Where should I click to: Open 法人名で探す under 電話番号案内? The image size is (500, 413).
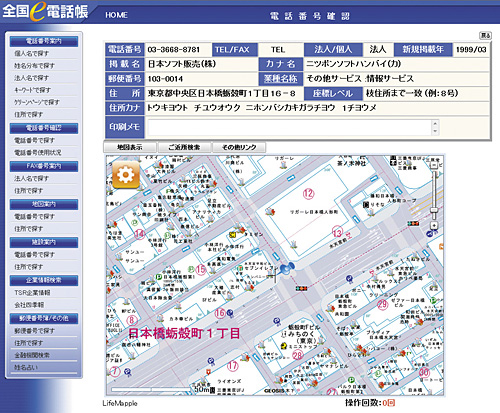(x=31, y=78)
